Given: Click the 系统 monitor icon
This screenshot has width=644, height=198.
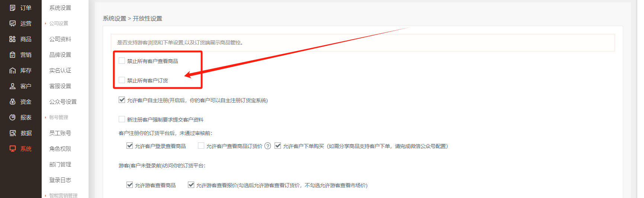Looking at the screenshot, I should (x=13, y=149).
